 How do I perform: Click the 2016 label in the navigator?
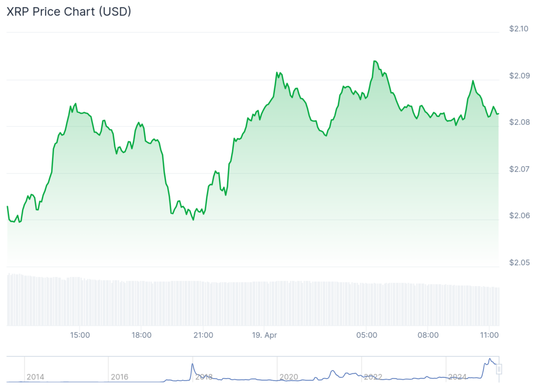120,377
